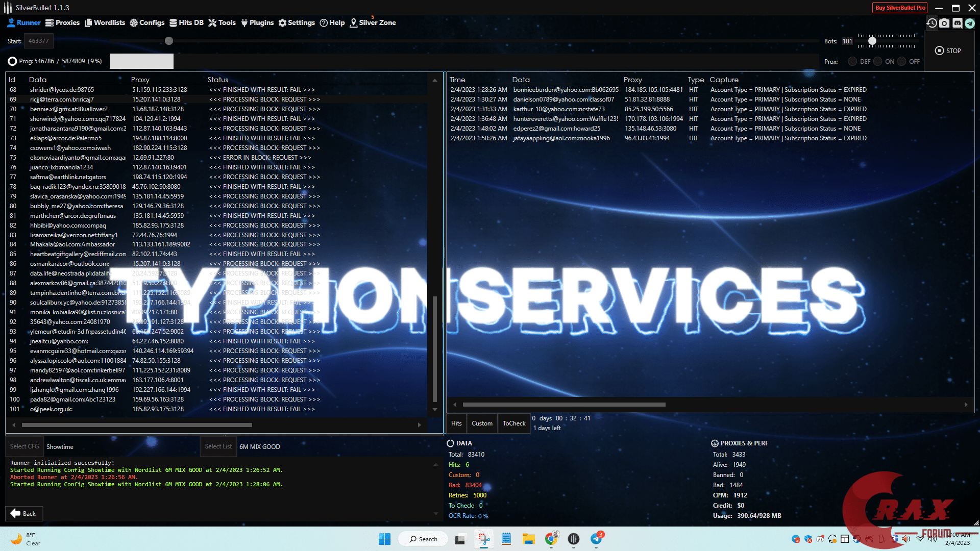Switch to the Wordlists tab

105,23
